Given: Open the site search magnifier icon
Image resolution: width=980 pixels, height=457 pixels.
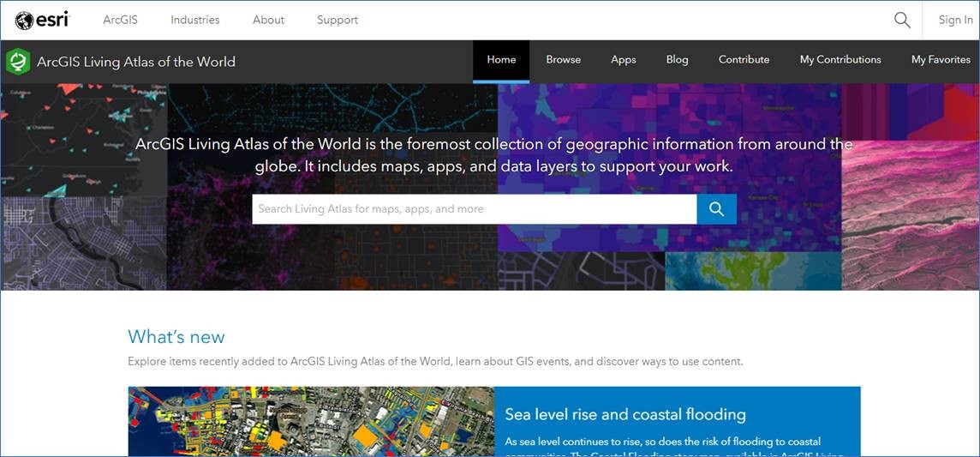Looking at the screenshot, I should [902, 20].
